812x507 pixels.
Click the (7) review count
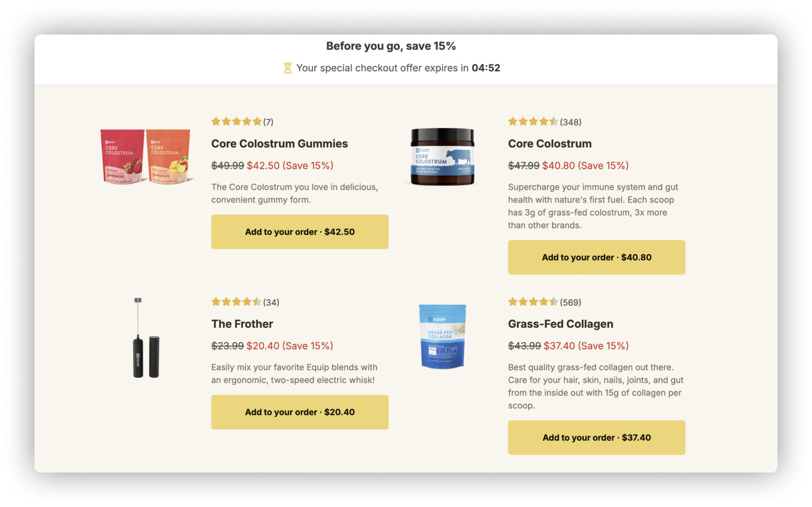coord(268,122)
